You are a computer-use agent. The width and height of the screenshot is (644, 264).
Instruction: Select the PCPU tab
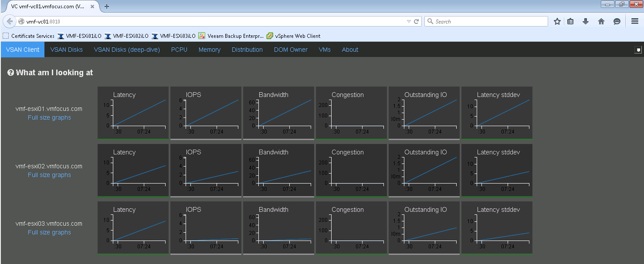point(179,50)
